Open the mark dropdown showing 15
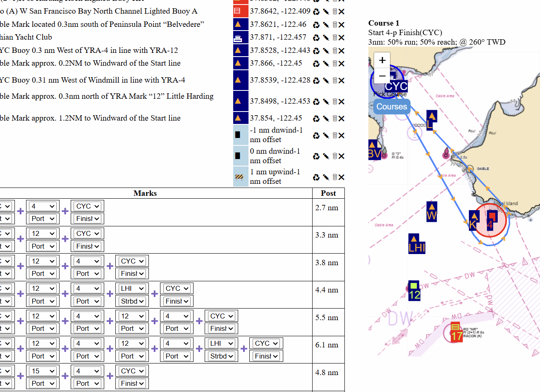This screenshot has width=540, height=392. pyautogui.click(x=43, y=371)
